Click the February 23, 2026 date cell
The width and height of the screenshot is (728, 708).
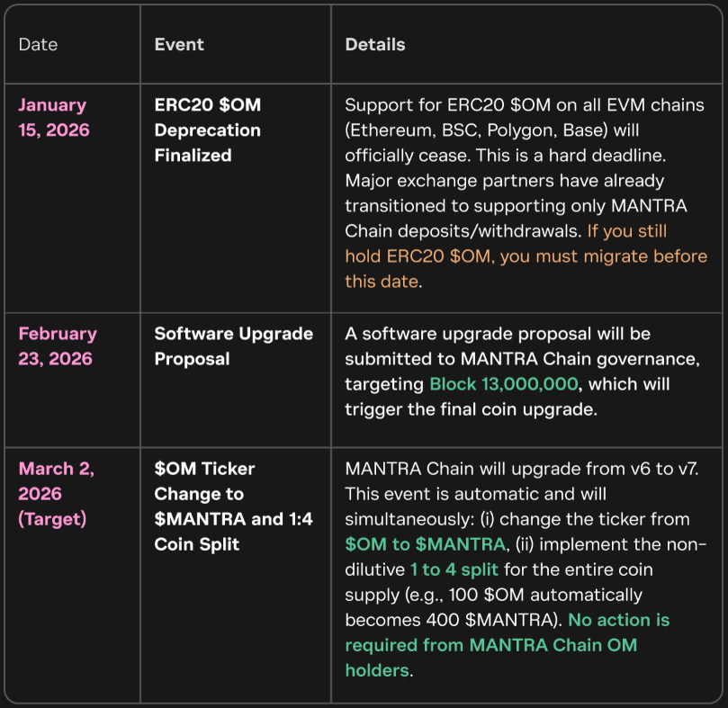coord(58,345)
